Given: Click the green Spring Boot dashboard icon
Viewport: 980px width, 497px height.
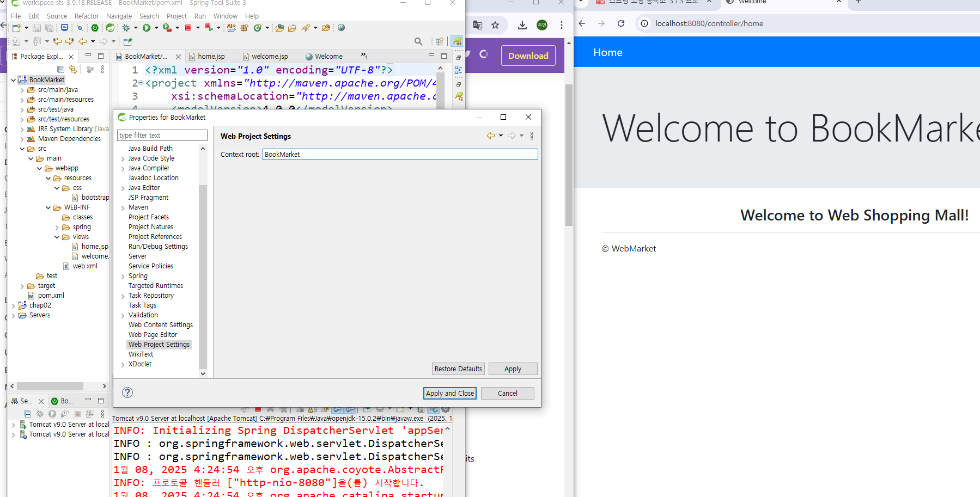Looking at the screenshot, I should click(x=95, y=28).
